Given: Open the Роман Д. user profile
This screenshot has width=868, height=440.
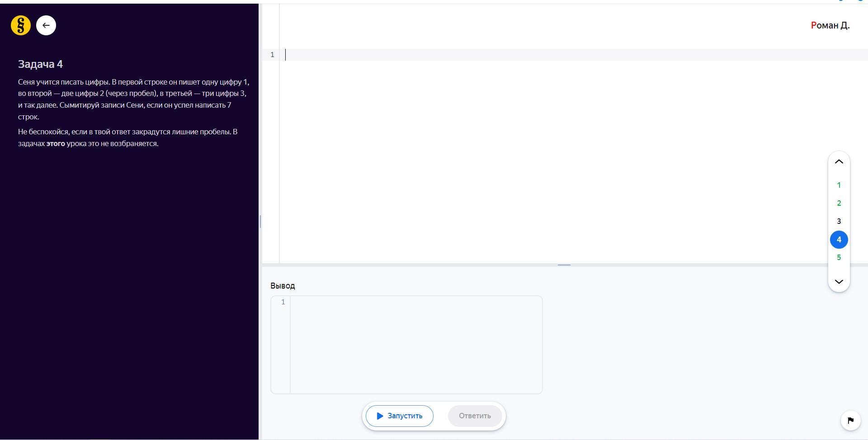Looking at the screenshot, I should (x=830, y=25).
